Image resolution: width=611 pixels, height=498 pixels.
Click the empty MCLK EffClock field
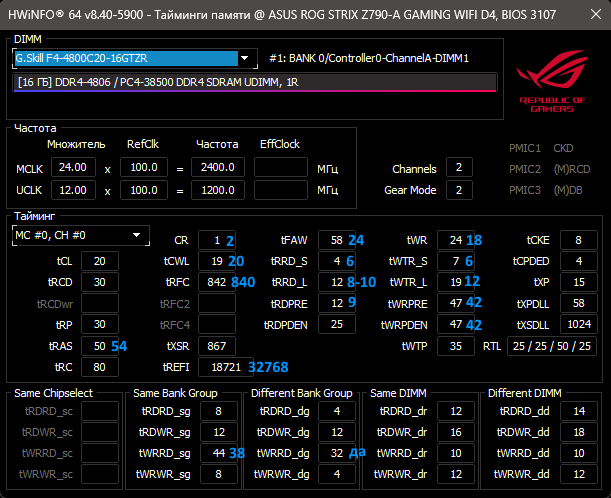pos(281,167)
